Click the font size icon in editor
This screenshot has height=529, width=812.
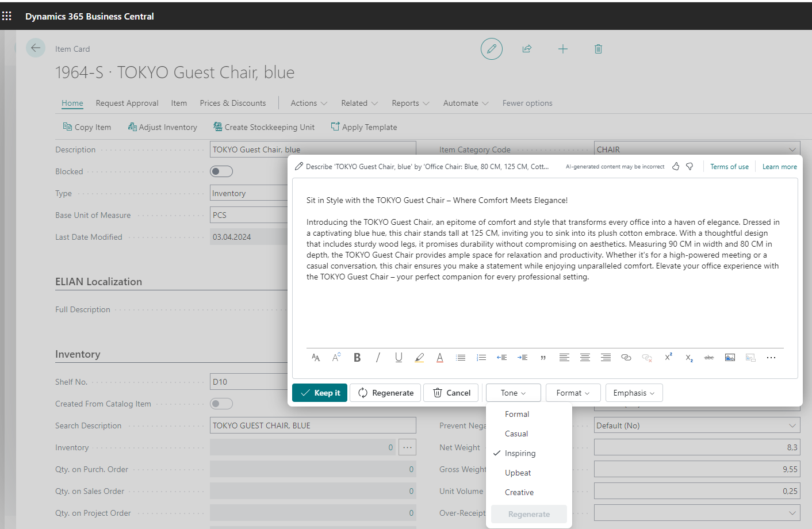(336, 358)
